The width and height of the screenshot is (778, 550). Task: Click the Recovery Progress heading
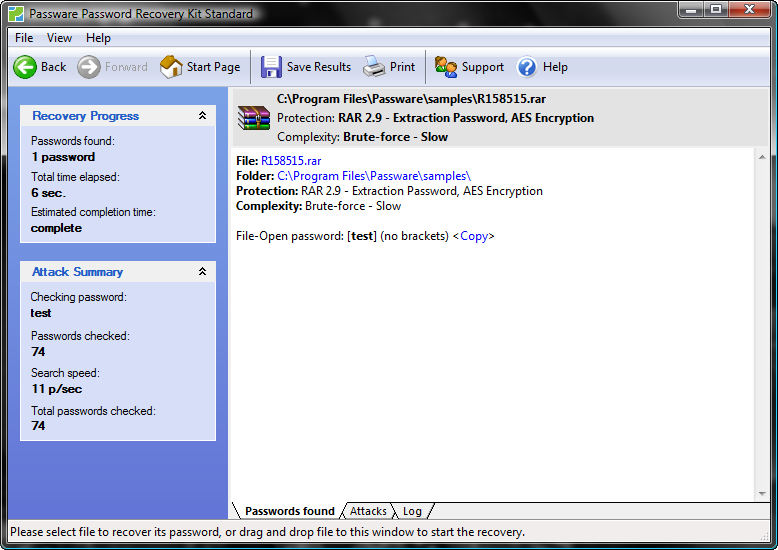85,116
